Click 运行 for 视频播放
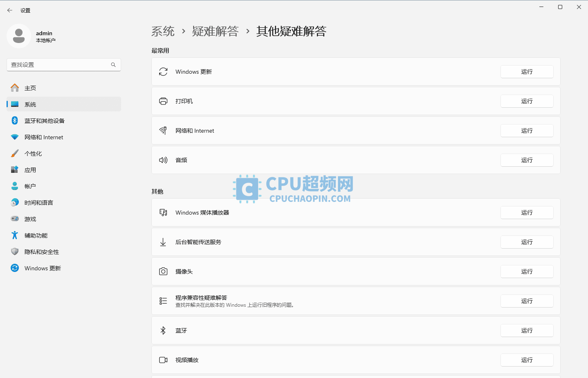The width and height of the screenshot is (588, 378). [527, 360]
